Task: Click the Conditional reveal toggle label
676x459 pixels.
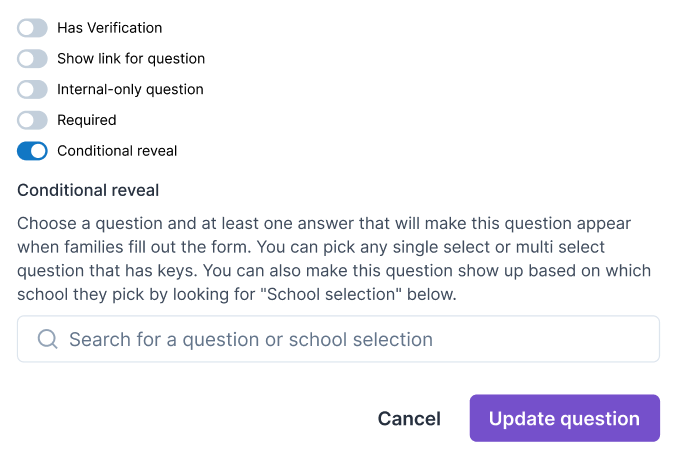Action: pyautogui.click(x=117, y=151)
